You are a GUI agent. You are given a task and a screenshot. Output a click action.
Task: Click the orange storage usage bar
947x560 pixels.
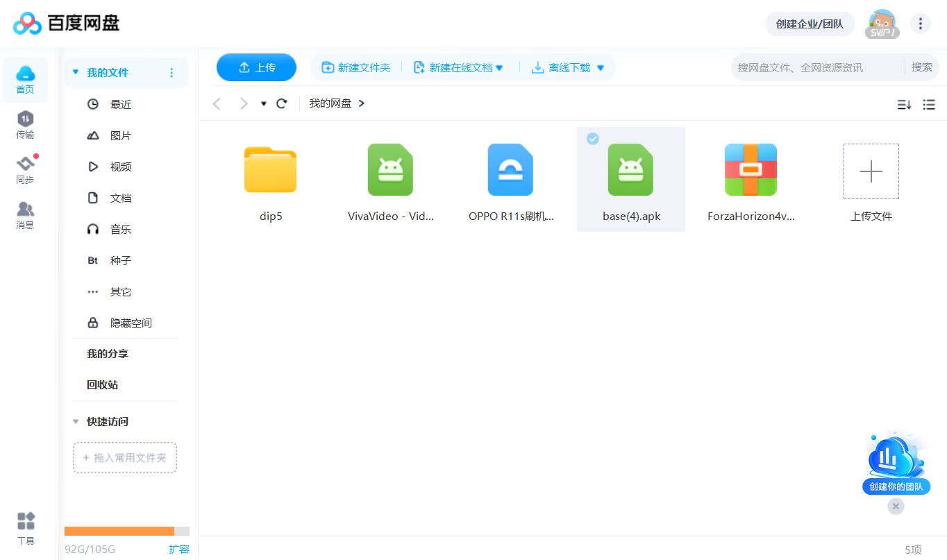119,531
